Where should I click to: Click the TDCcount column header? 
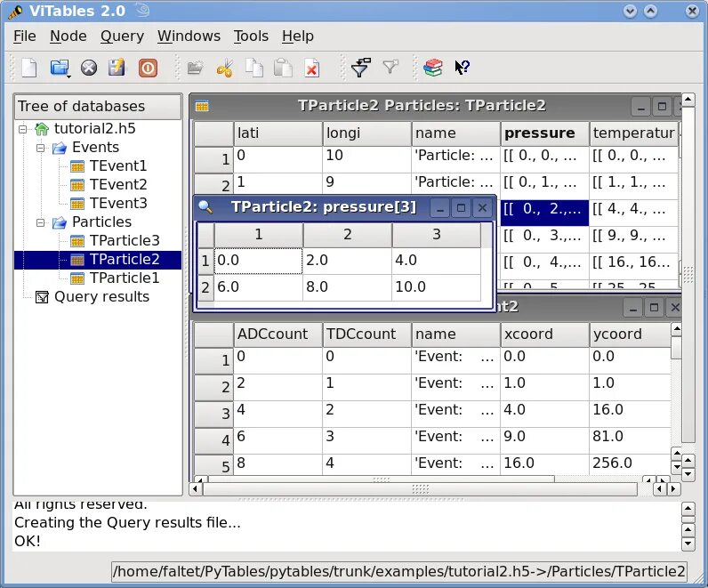point(366,334)
